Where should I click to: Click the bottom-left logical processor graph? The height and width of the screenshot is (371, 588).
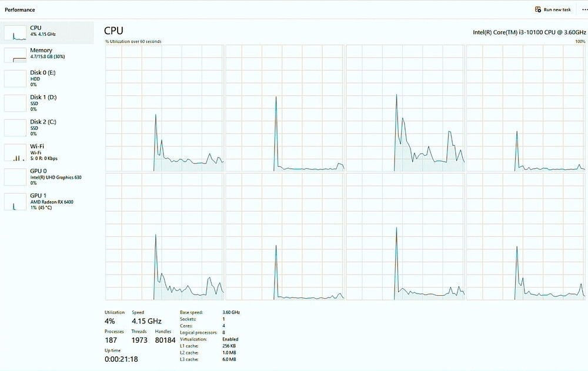(x=164, y=236)
